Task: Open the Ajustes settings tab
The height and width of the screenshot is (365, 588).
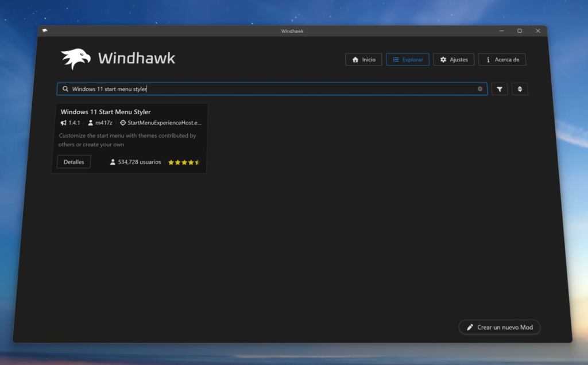Action: 454,60
